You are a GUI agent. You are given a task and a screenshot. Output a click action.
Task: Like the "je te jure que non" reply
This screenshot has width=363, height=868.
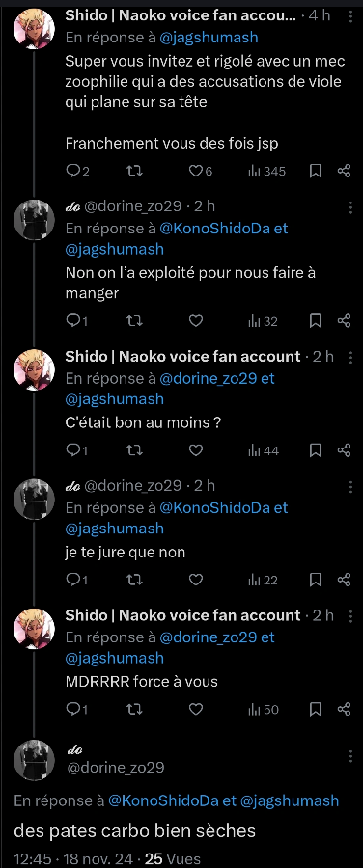196,580
